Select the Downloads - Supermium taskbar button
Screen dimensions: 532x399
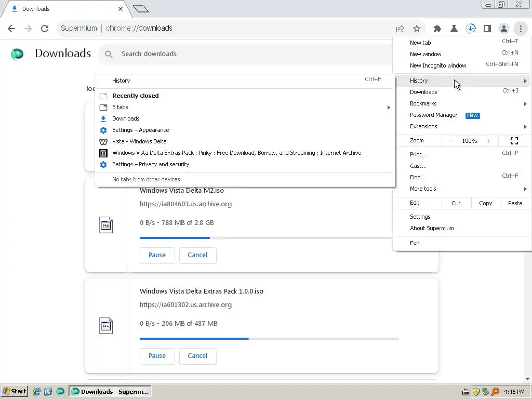coord(110,392)
